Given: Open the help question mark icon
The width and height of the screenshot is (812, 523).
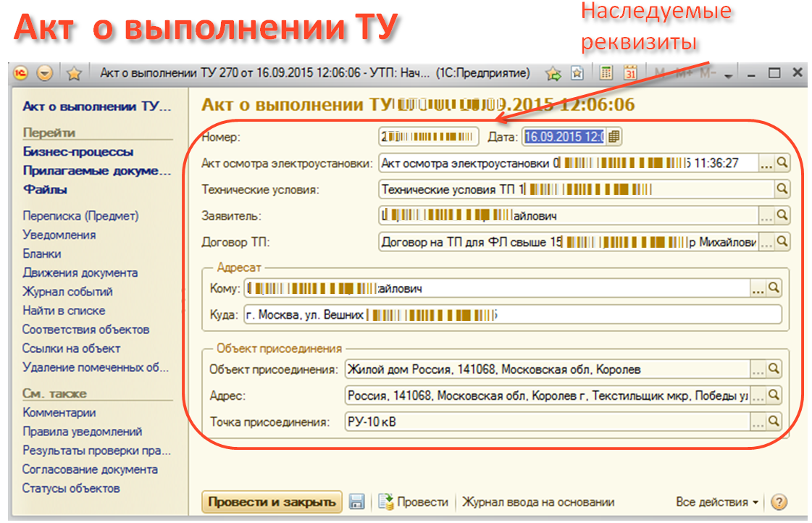Looking at the screenshot, I should pos(779,502).
